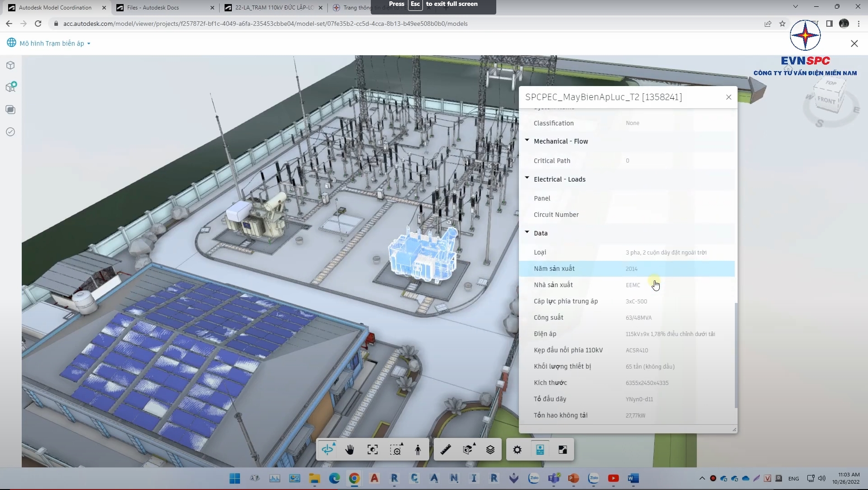Collapse the Data section
The height and width of the screenshot is (490, 868).
(x=527, y=232)
